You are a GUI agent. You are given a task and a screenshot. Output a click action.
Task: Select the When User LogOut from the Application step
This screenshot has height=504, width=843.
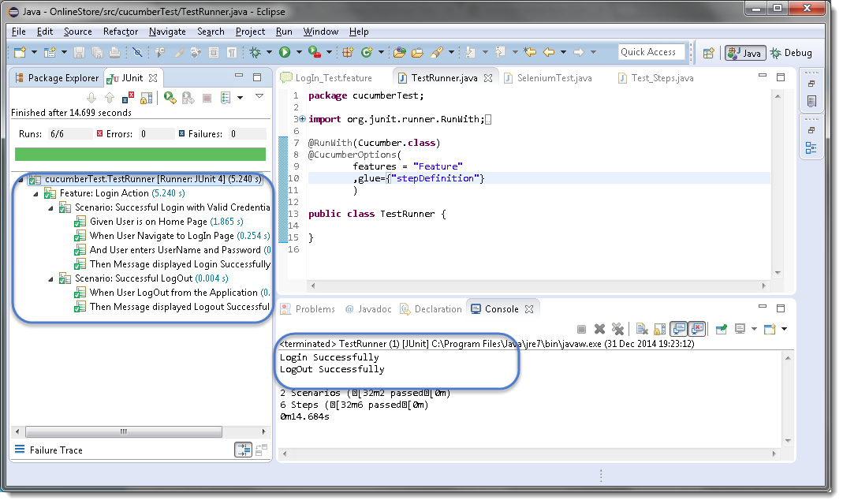[x=172, y=293]
